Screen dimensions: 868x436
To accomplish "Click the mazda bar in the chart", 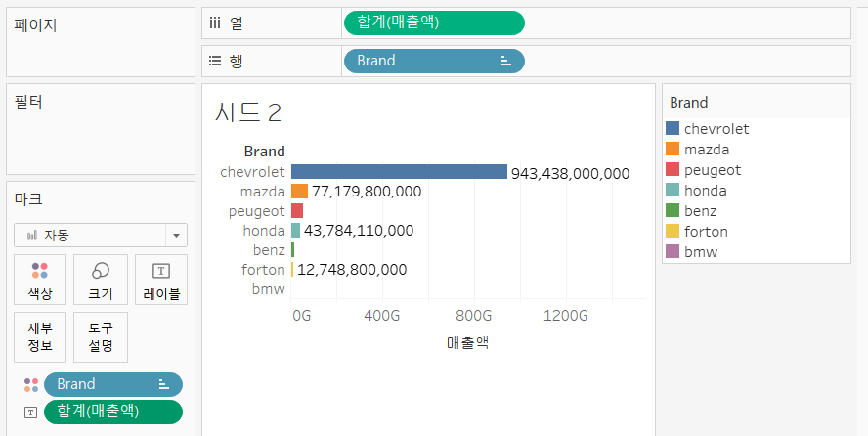I will click(299, 192).
